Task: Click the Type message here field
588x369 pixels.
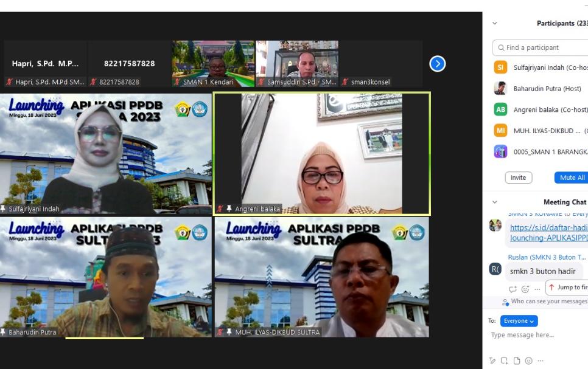Action: 536,335
